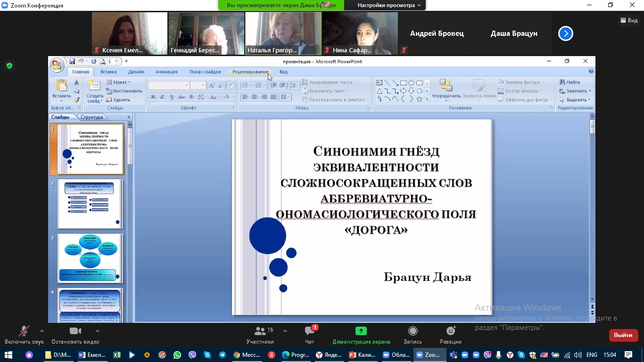Viewport: 644px width, 362px height.
Task: Click the View (Вид) button in Zoom corner
Action: coord(629,20)
